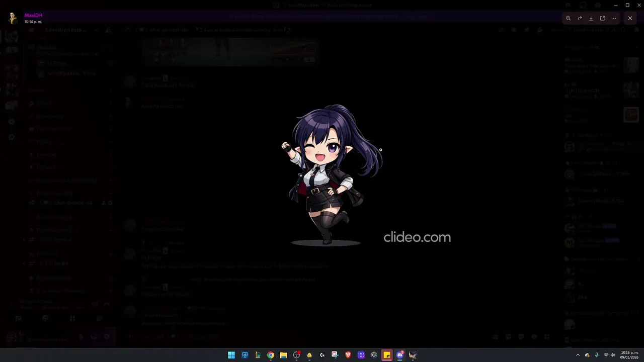Download the image with the download icon
Image resolution: width=644 pixels, height=362 pixels.
click(x=591, y=18)
